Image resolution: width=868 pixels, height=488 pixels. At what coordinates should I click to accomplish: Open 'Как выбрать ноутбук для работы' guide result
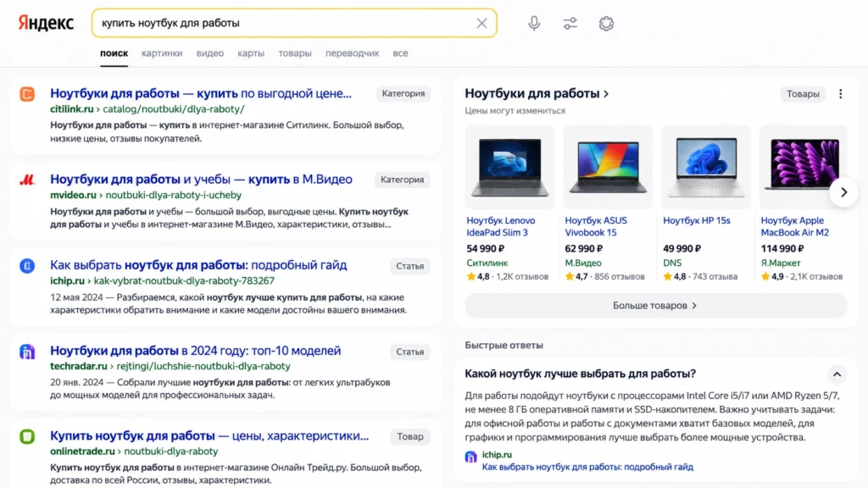click(x=198, y=265)
